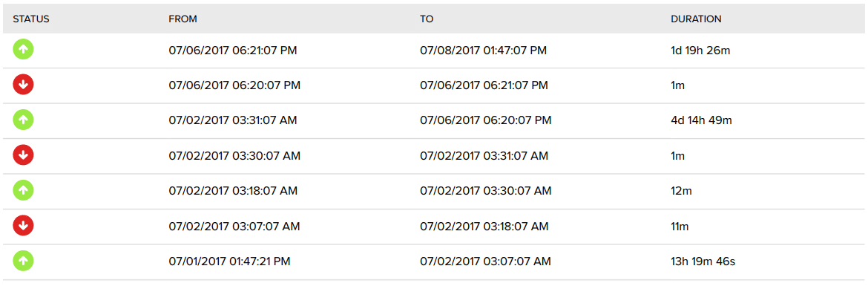868x286 pixels.
Task: Sort by STATUS column header
Action: point(32,19)
